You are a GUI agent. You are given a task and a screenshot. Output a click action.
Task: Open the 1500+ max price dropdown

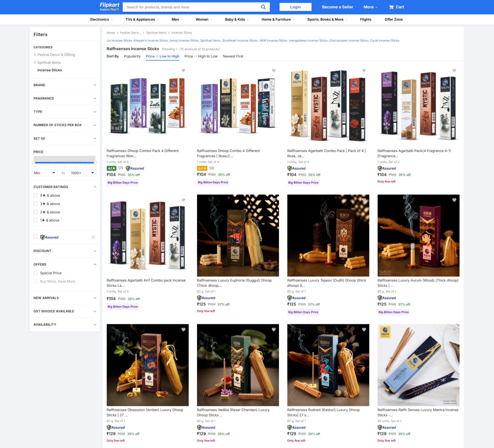pos(83,173)
